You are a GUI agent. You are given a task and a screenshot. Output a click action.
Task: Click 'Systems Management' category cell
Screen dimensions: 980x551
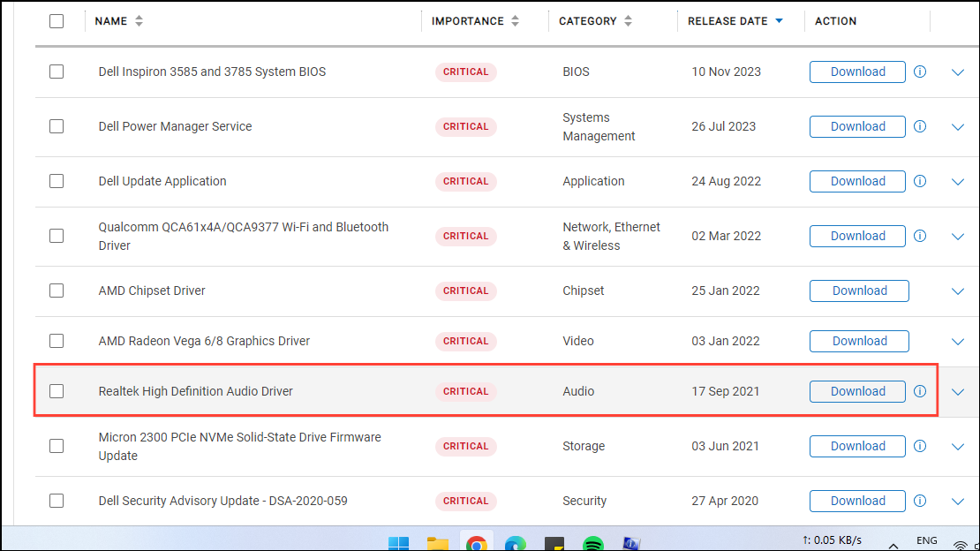point(599,127)
